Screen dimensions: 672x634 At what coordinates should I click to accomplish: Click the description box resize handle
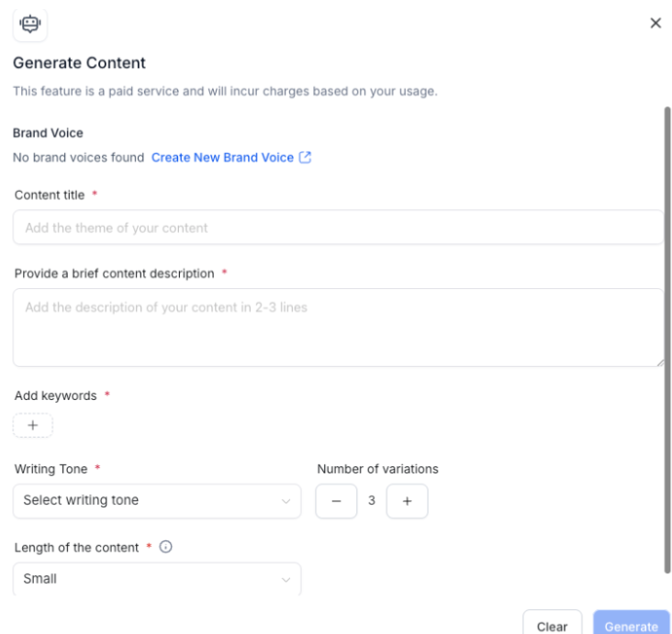[659, 362]
